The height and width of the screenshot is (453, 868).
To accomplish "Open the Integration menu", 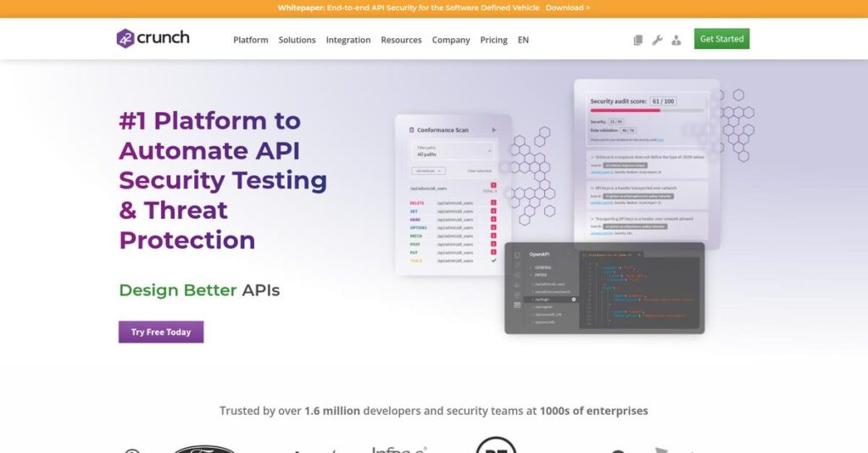I will click(348, 40).
